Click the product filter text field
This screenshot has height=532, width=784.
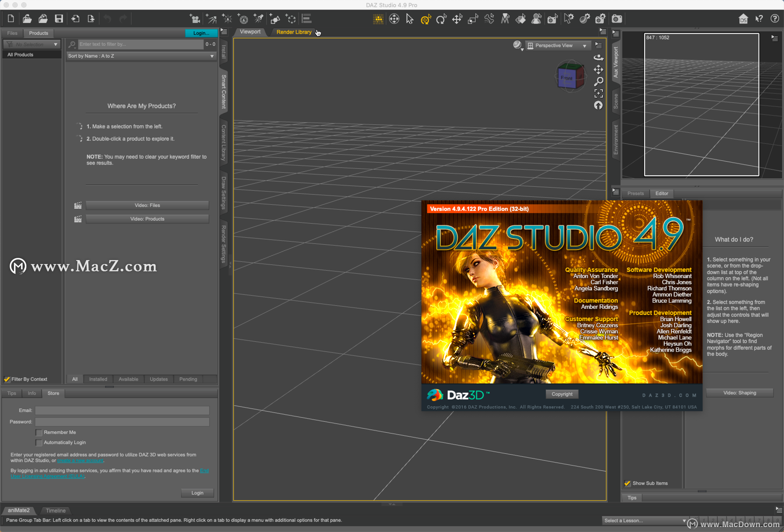click(141, 44)
